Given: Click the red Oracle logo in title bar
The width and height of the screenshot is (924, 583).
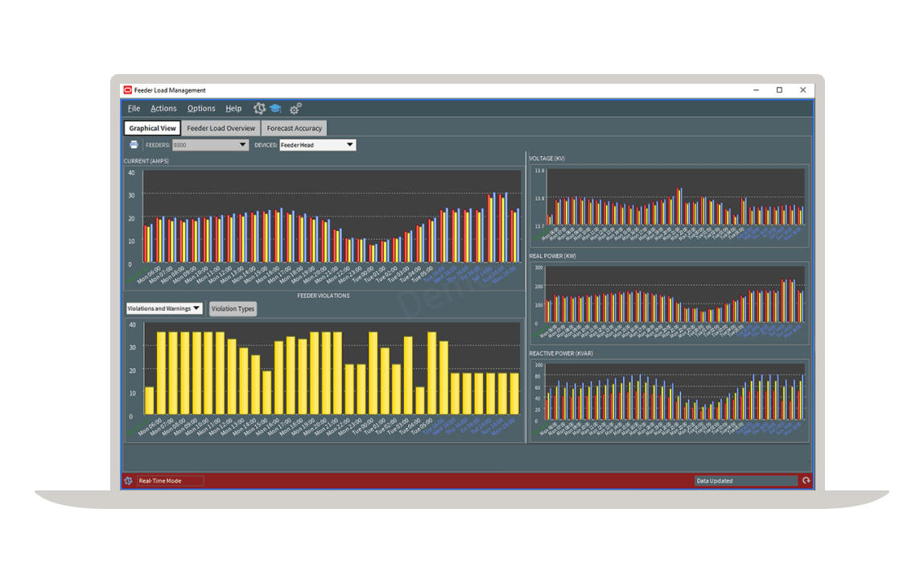Looking at the screenshot, I should coord(128,90).
